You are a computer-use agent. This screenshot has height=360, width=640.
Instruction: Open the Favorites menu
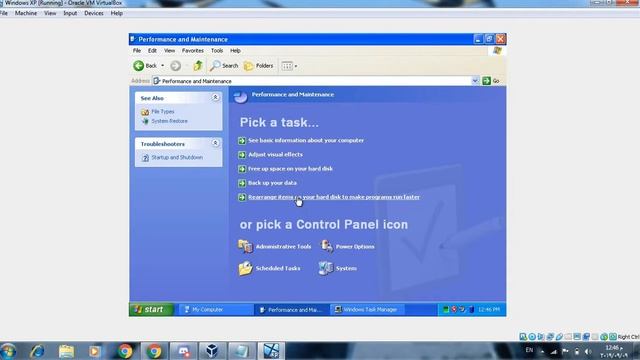pos(193,51)
